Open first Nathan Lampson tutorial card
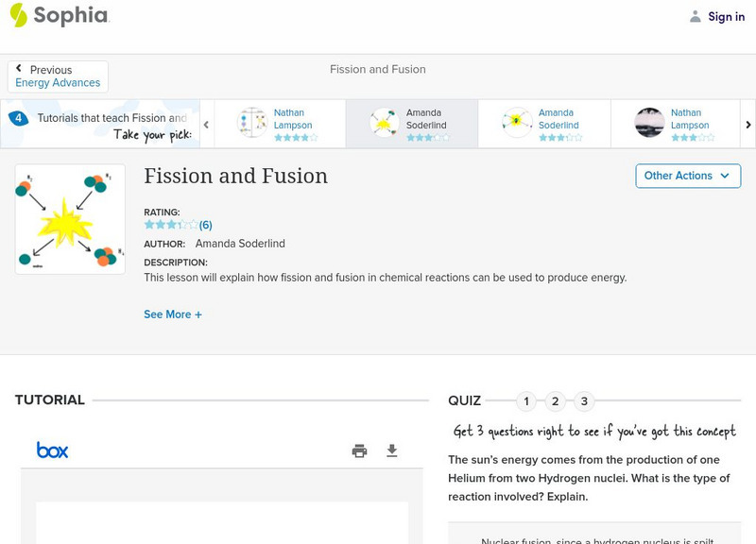This screenshot has width=756, height=544. point(280,124)
